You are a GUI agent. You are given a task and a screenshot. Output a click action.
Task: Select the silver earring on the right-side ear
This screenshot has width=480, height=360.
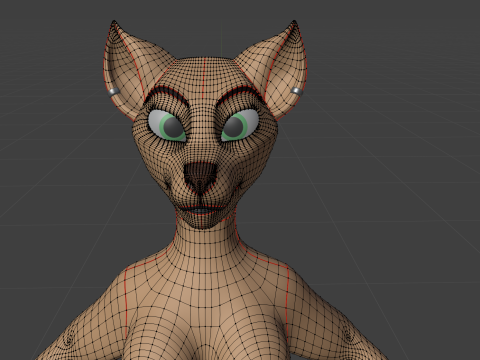click(296, 92)
